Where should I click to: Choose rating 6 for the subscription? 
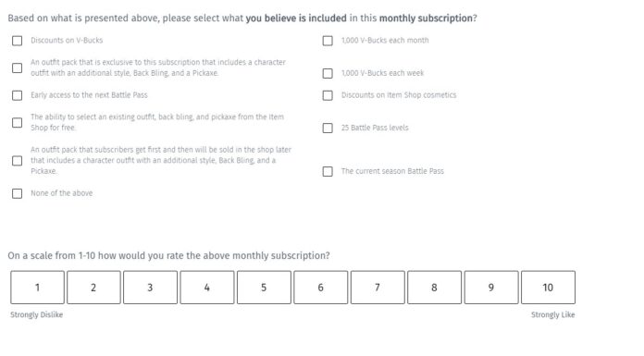tap(321, 288)
